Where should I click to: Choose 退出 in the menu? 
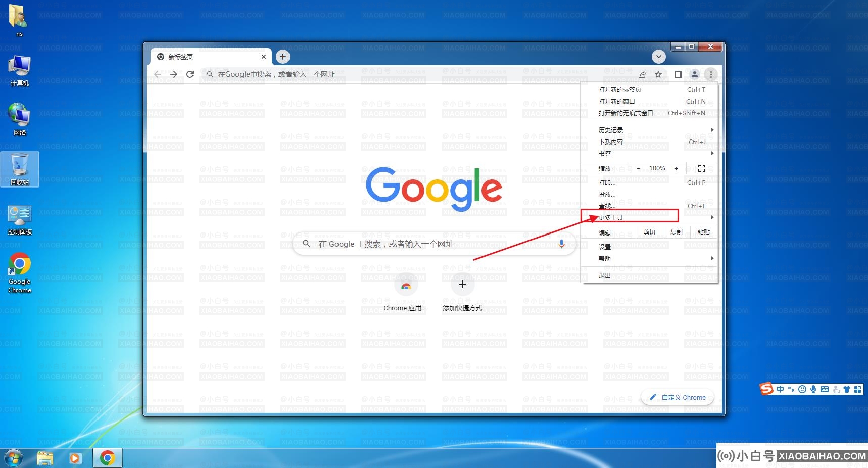[649, 275]
